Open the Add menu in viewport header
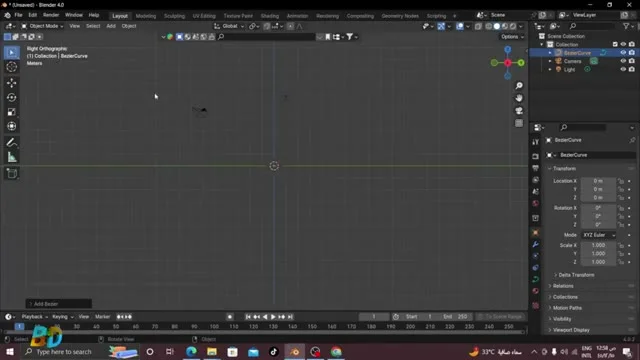The width and height of the screenshot is (640, 360). click(111, 26)
